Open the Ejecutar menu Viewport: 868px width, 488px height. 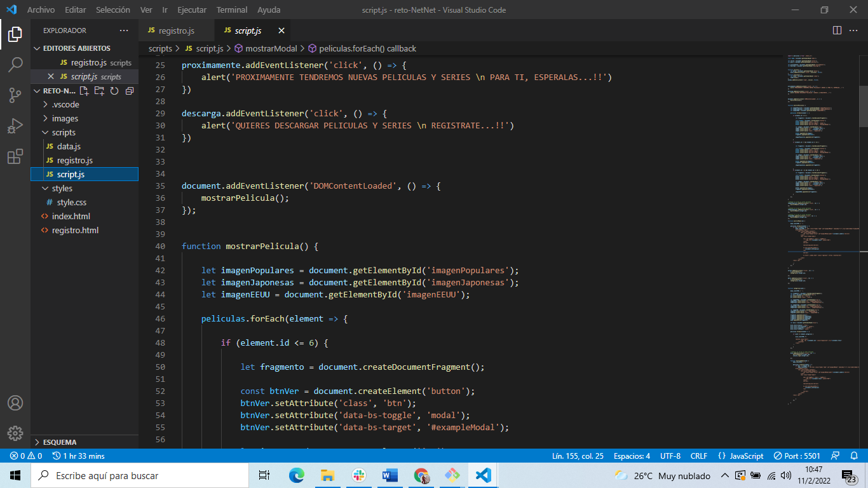(192, 10)
